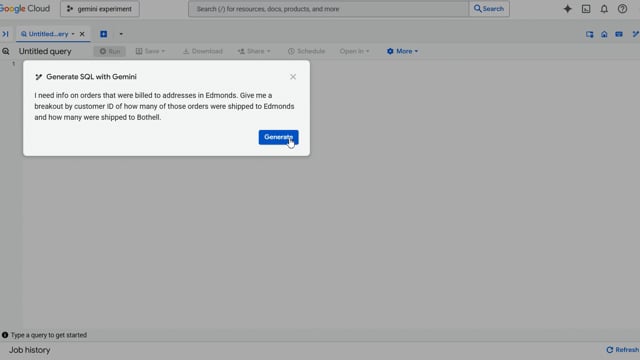
Task: Click the Search button in top bar
Action: point(489,9)
